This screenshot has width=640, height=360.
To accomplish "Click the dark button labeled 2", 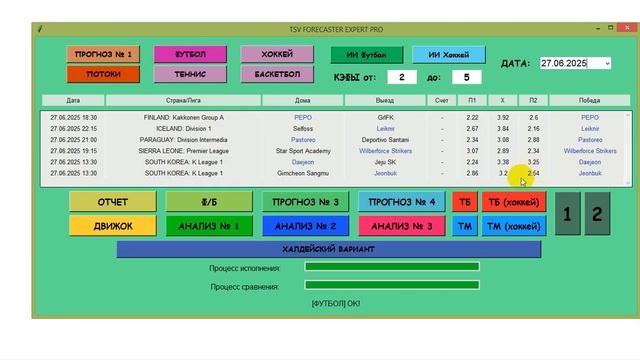I will coord(597,214).
